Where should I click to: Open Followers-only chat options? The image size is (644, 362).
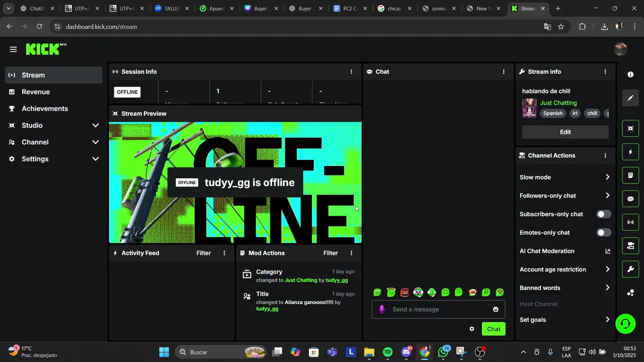pos(565,196)
